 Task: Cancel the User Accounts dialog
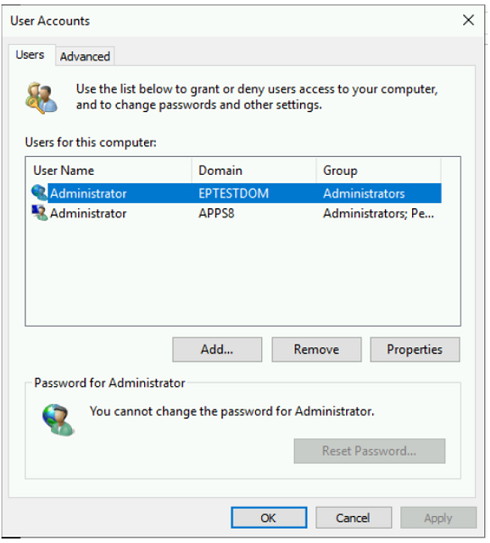point(353,518)
